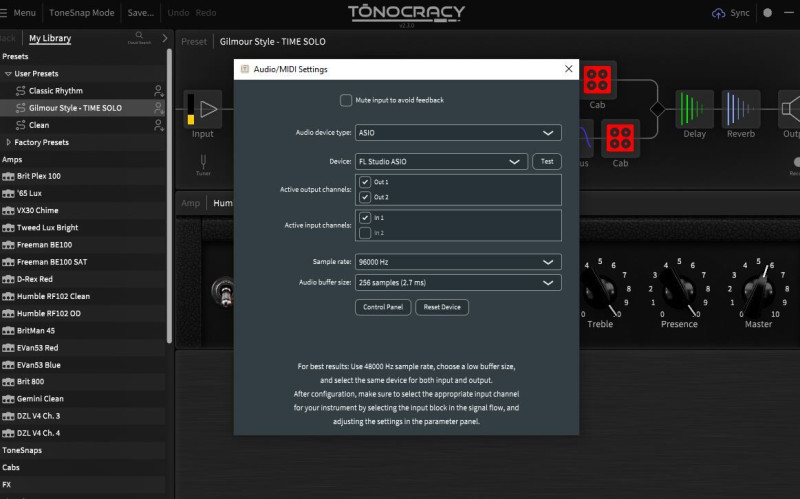The height and width of the screenshot is (499, 800).
Task: Click user icon beside Classic Rhythm
Action: click(x=159, y=91)
